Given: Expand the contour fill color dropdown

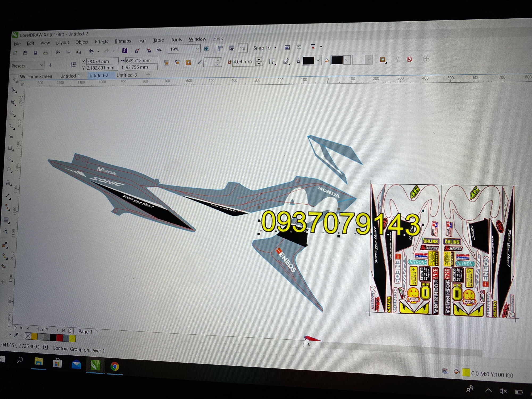Looking at the screenshot, I should tap(347, 60).
